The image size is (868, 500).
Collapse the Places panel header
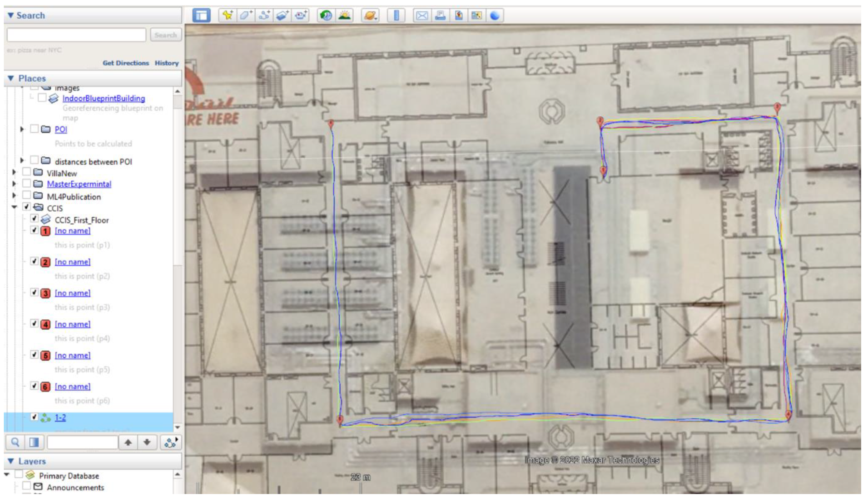11,78
